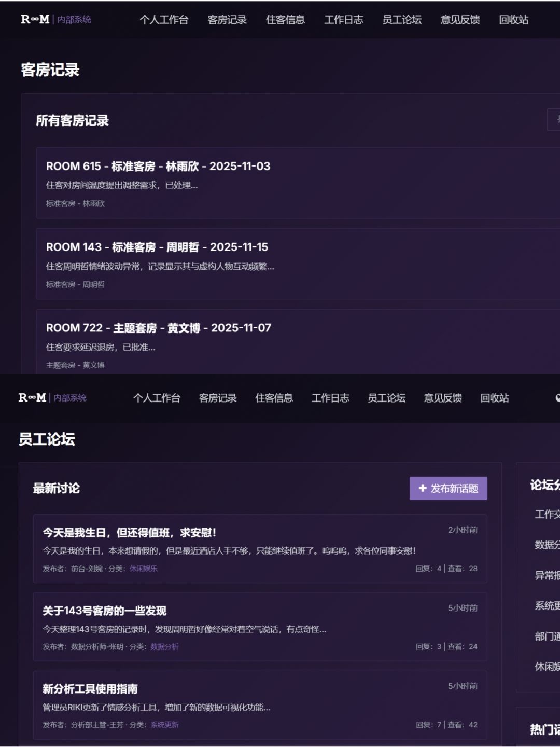Screen dimensions: 560x747
Task: Click the 系统更新 category link on 新分析工具 post
Action: (x=164, y=725)
